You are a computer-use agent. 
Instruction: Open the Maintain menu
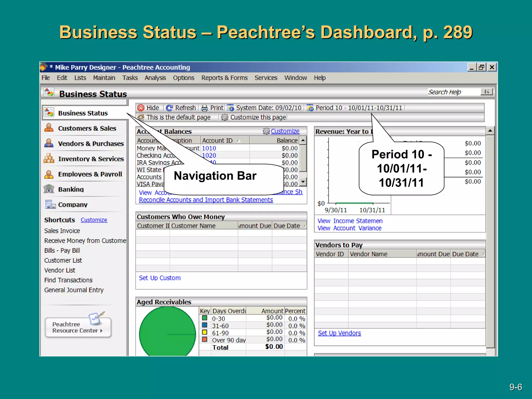click(x=104, y=78)
